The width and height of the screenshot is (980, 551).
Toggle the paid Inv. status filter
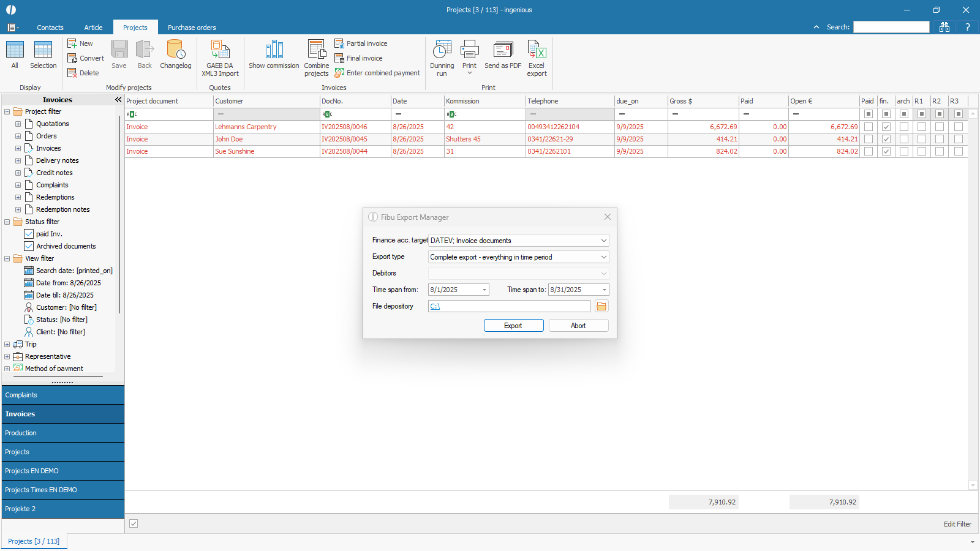pyautogui.click(x=29, y=234)
